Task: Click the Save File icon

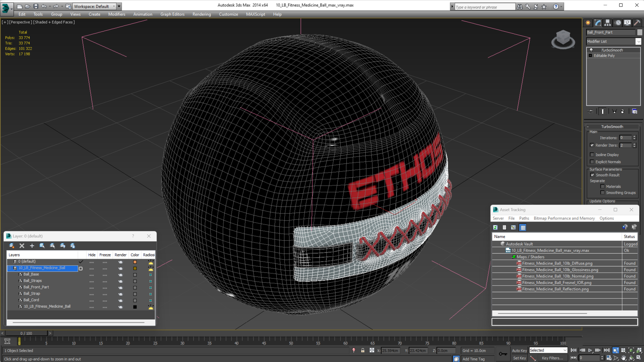Action: (x=36, y=6)
